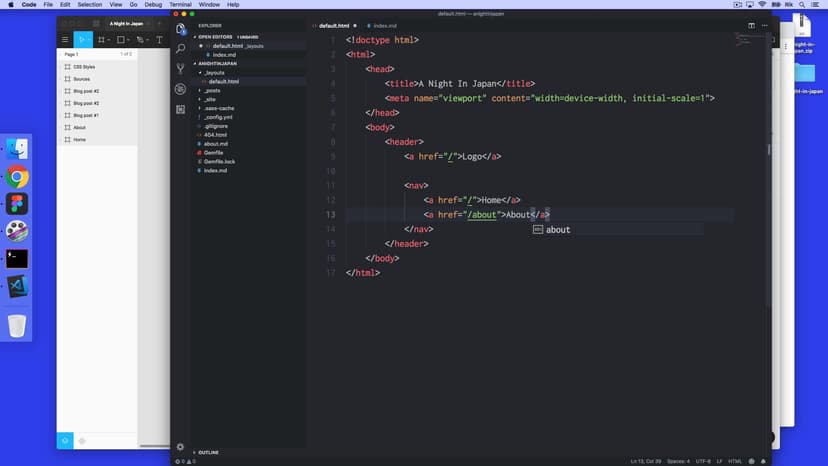This screenshot has width=828, height=466.
Task: Open the Extensions view icon
Action: pos(180,109)
